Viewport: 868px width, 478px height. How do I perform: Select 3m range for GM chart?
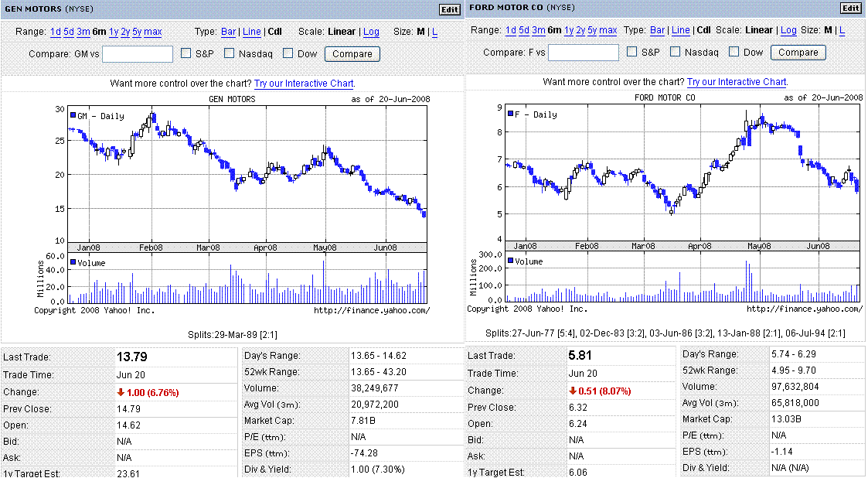click(x=83, y=32)
